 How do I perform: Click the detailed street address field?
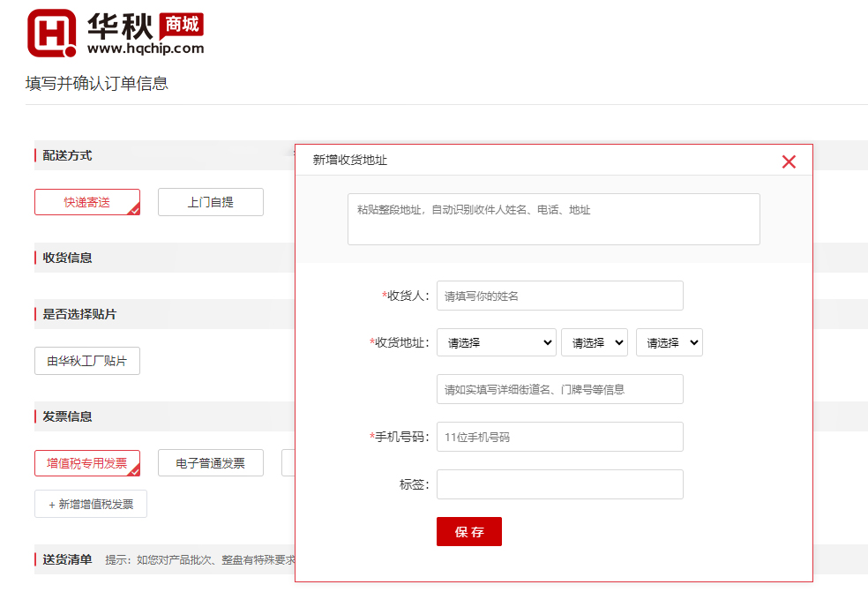[559, 389]
